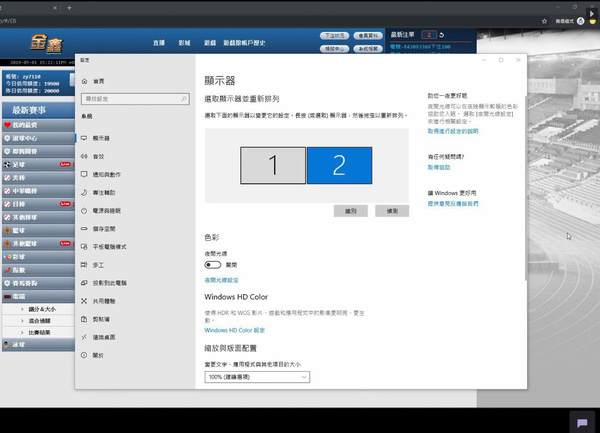Open 剪貼簿 clipboard settings icon
The height and width of the screenshot is (433, 600).
(x=83, y=319)
